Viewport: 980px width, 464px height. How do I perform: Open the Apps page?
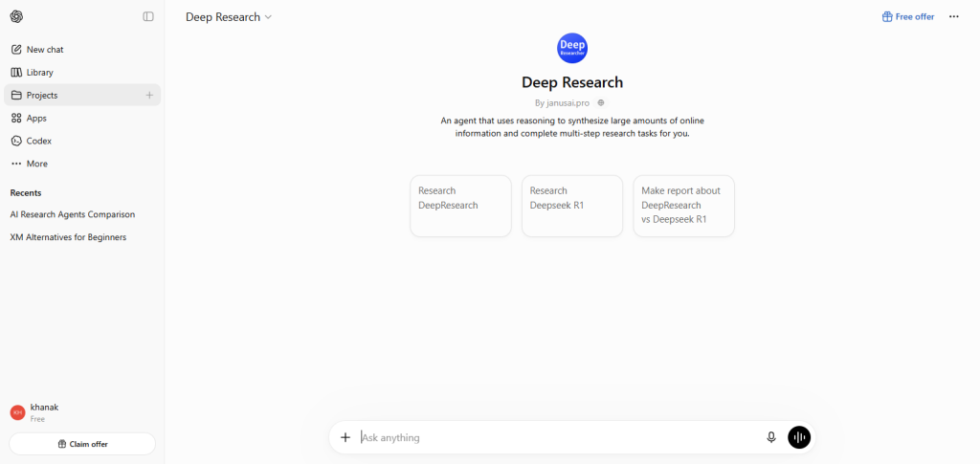pos(82,118)
